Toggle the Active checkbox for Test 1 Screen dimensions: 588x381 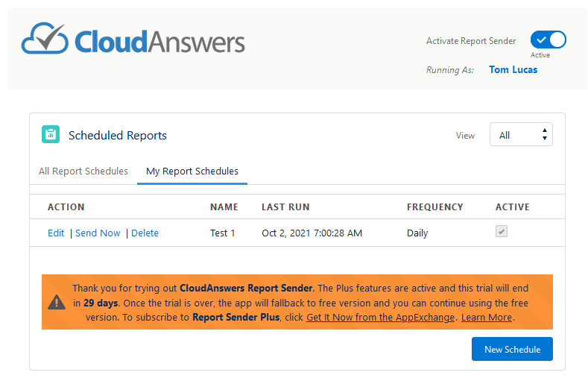tap(502, 231)
